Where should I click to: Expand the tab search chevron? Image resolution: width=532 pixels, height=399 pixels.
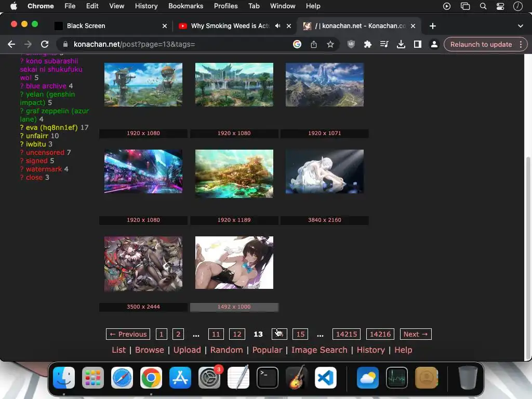click(x=520, y=26)
